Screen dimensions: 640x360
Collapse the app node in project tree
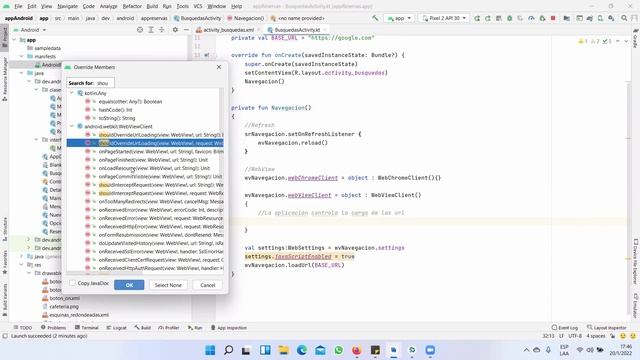(15, 40)
